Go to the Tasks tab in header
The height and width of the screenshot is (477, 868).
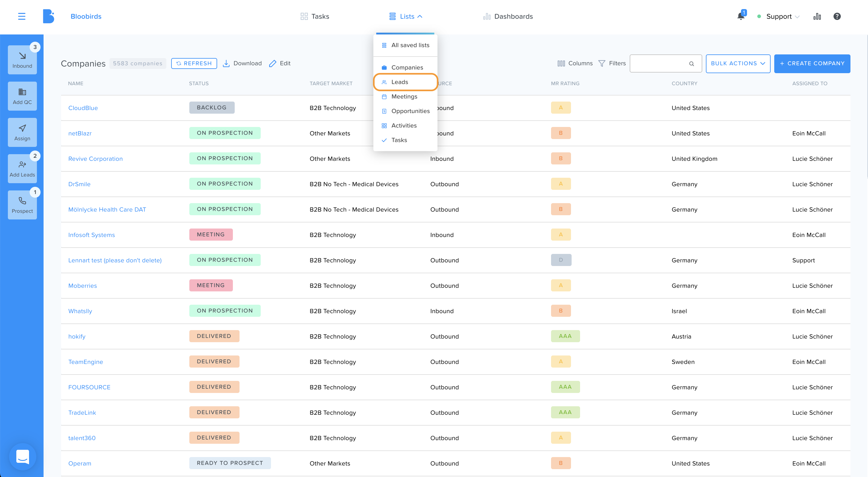pos(315,16)
